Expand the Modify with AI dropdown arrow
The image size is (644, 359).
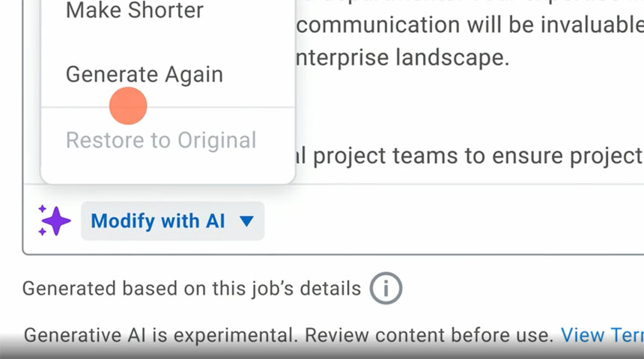pos(246,221)
